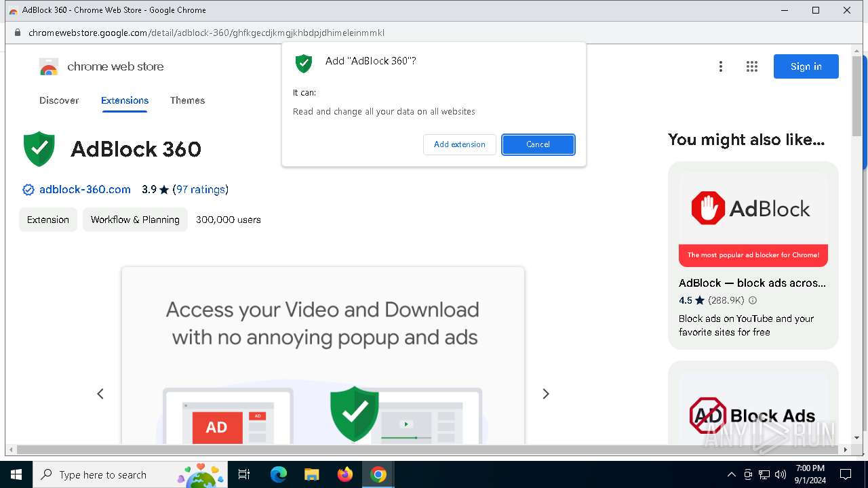The image size is (868, 488).
Task: Click the Sign in button
Action: pyautogui.click(x=806, y=66)
